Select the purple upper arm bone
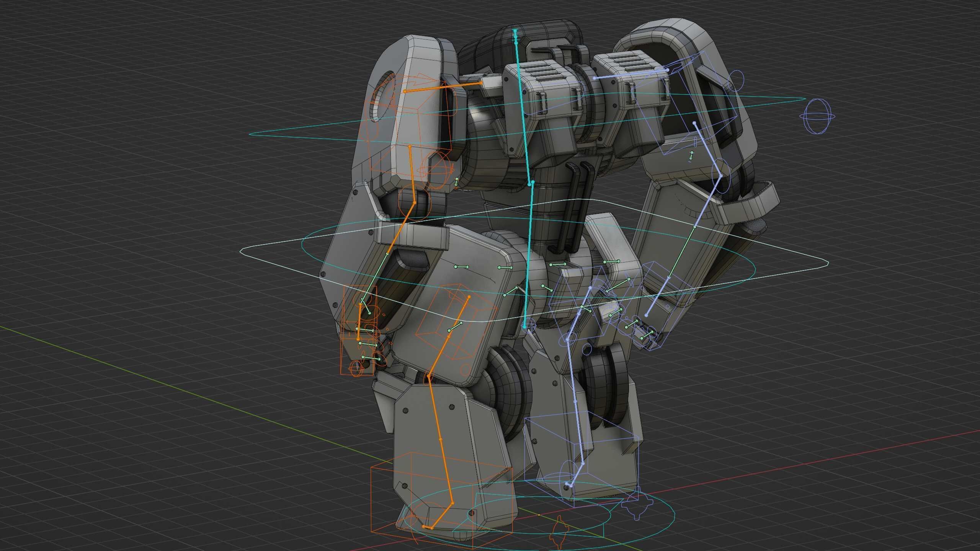The width and height of the screenshot is (980, 551). pos(707,149)
